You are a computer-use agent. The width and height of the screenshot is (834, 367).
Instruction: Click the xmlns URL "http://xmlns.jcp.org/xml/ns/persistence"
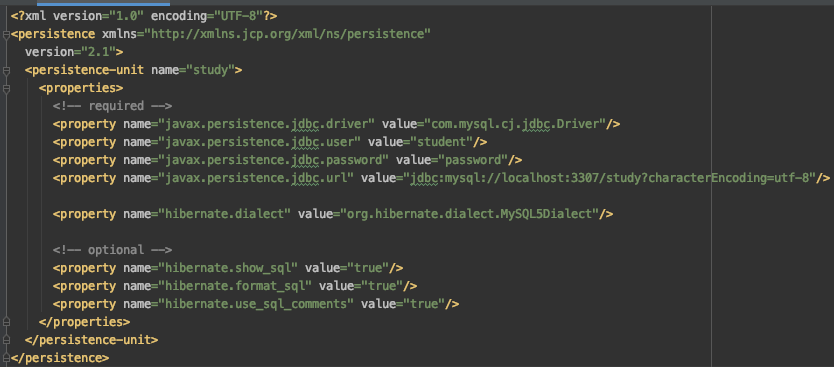tap(287, 34)
